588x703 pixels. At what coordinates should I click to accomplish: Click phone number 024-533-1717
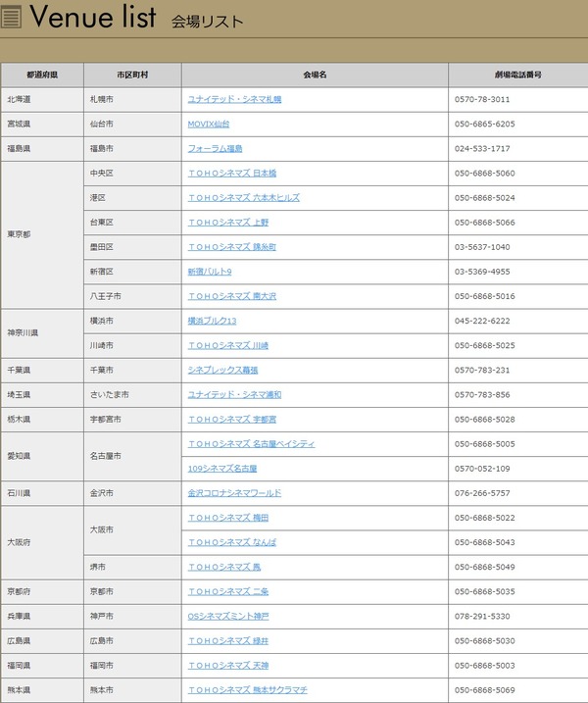482,149
